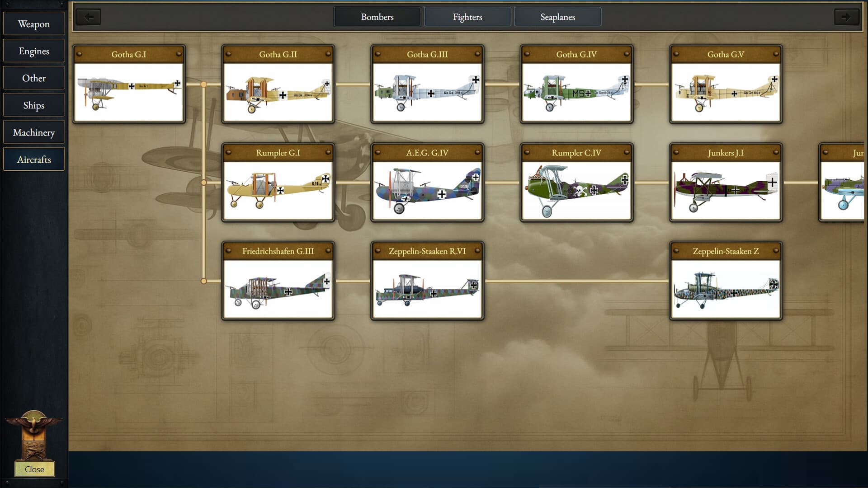Open the Machinery research category
This screenshot has width=868, height=488.
click(33, 132)
